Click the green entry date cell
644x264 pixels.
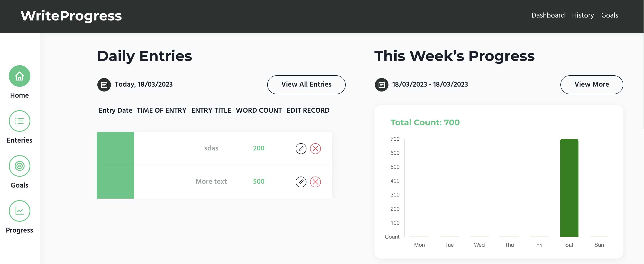point(116,165)
